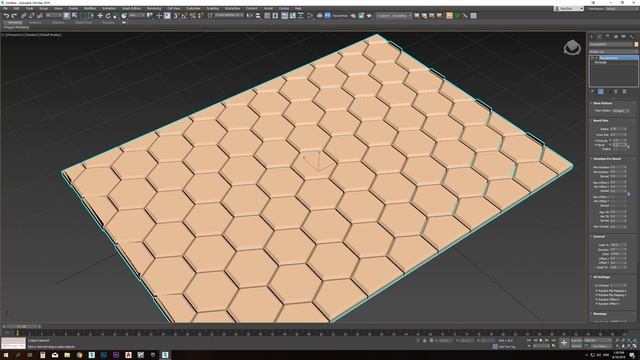640x360 pixels.
Task: Open the Modifier List dropdown
Action: 613,51
